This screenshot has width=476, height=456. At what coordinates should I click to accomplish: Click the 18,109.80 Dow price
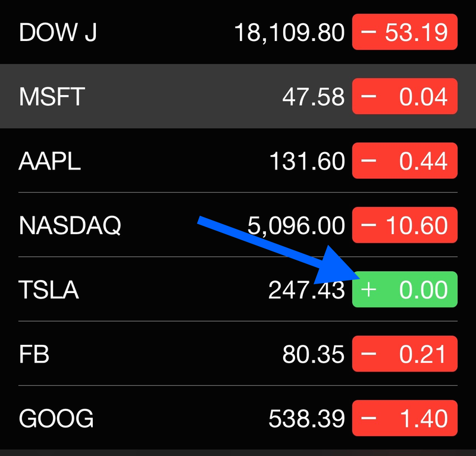[x=289, y=33]
